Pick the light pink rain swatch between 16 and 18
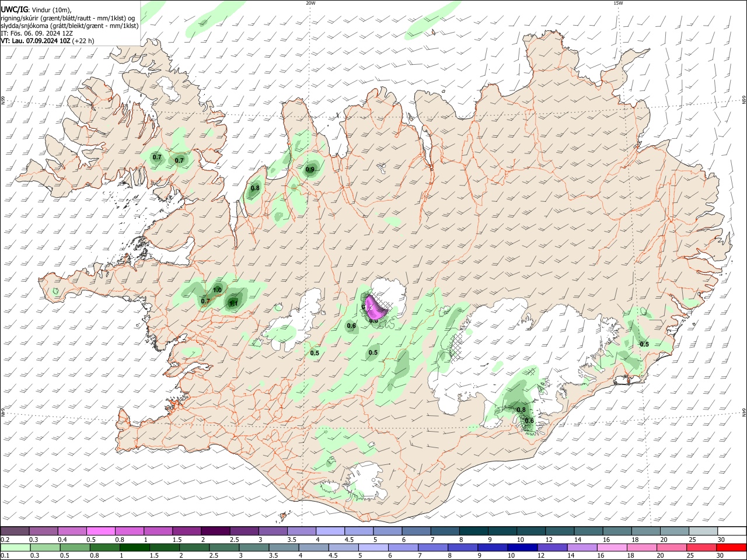The height and width of the screenshot is (560, 747). [x=612, y=547]
